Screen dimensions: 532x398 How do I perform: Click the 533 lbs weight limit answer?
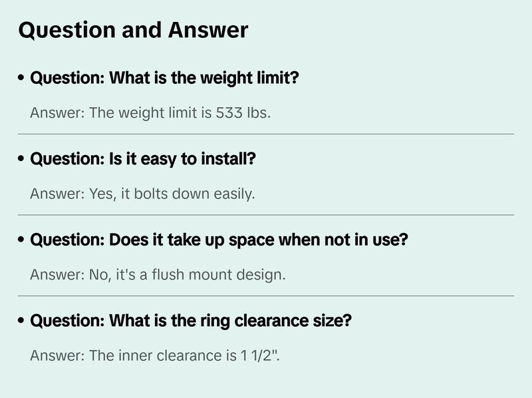(150, 112)
